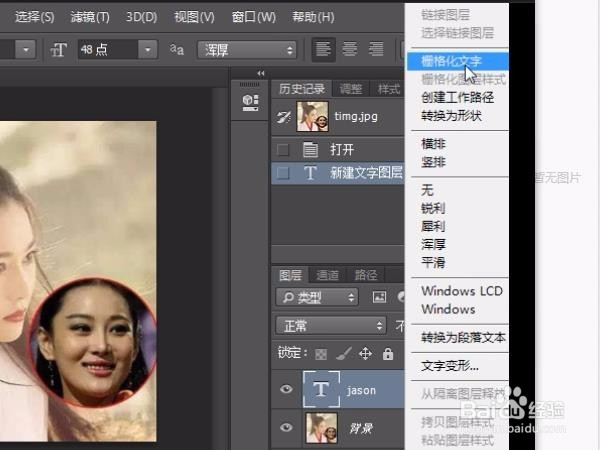Click the jason layer T thumbnail
The image size is (600, 450).
click(x=321, y=389)
